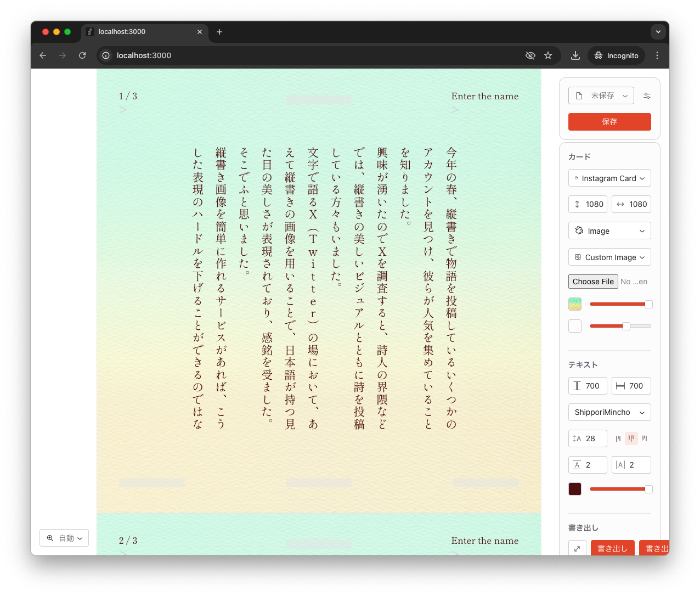Click the download icon in the browser toolbar
Image resolution: width=700 pixels, height=596 pixels.
(x=575, y=55)
